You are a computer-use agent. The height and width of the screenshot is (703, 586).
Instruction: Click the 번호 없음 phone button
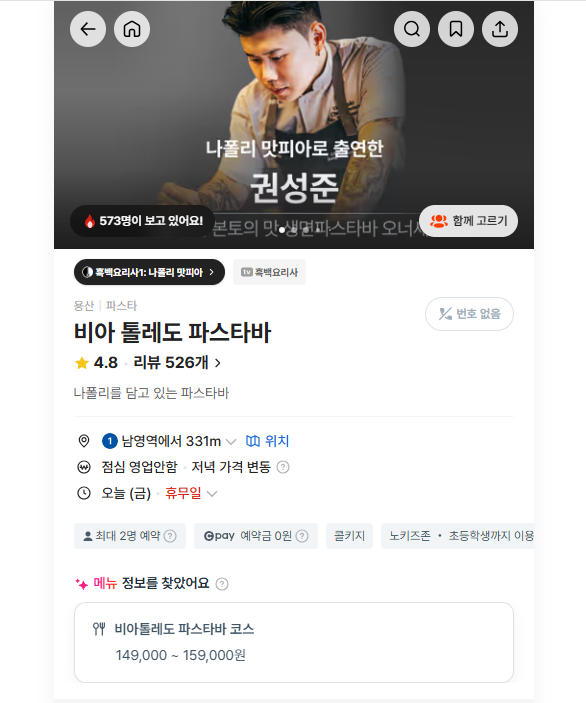tap(469, 314)
